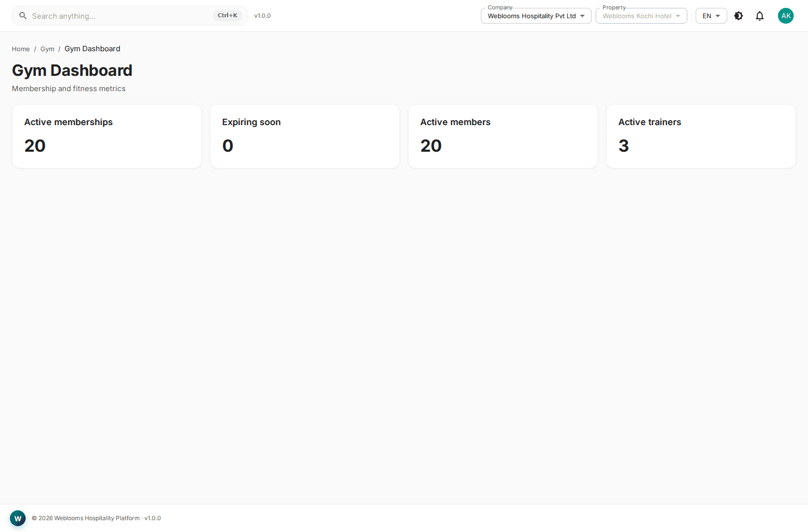This screenshot has height=532, width=808.
Task: Go to Home breadcrumb link
Action: [21, 49]
